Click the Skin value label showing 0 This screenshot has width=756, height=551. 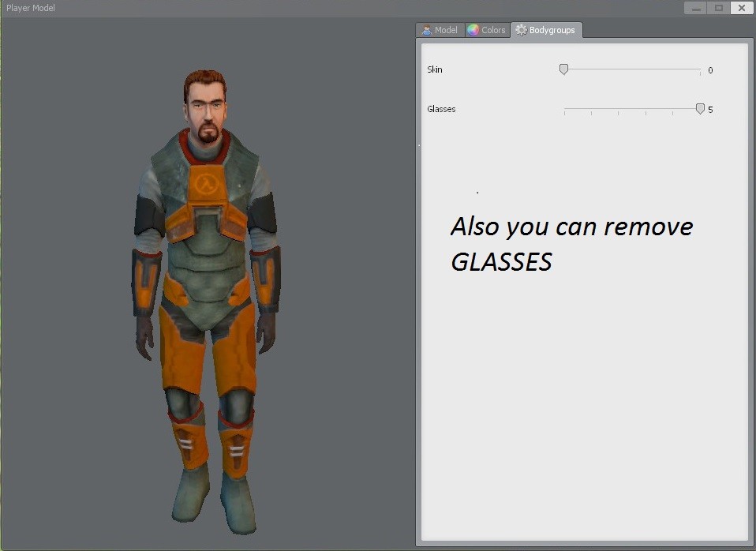tap(709, 70)
